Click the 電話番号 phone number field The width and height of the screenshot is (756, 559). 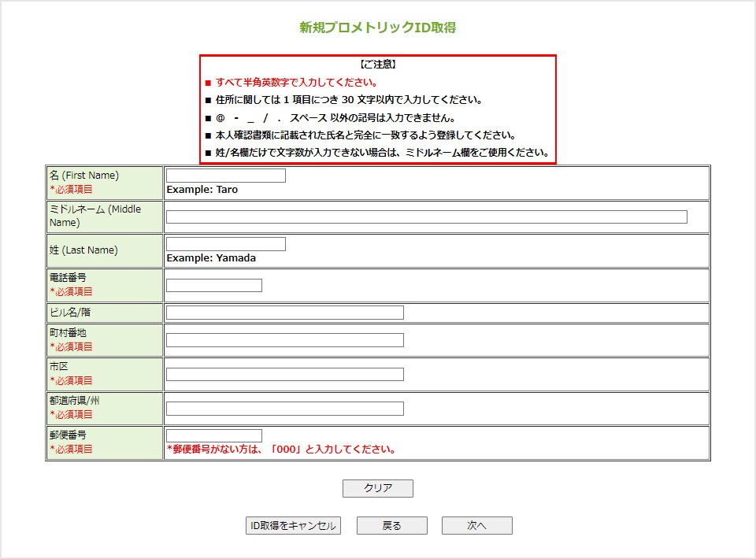pos(214,285)
